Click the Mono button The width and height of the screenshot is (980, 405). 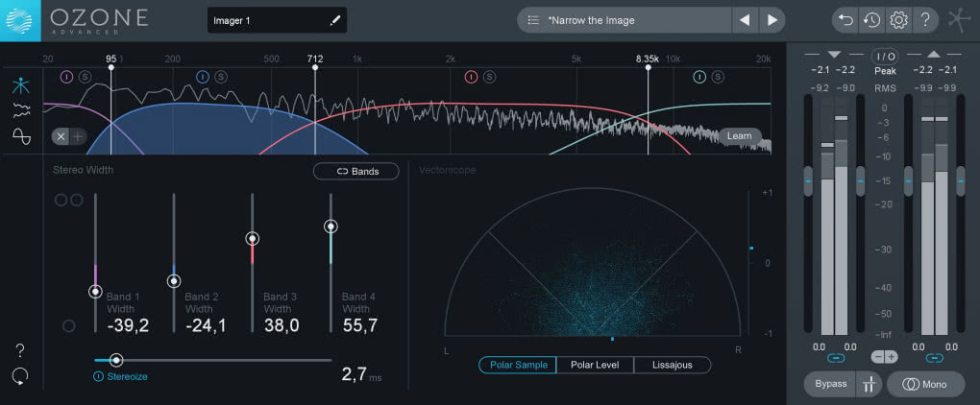tap(925, 385)
